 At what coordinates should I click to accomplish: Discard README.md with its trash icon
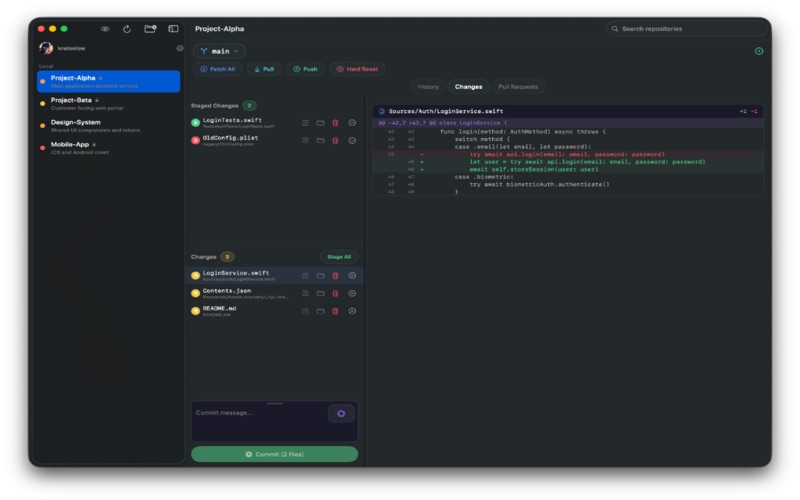(335, 311)
